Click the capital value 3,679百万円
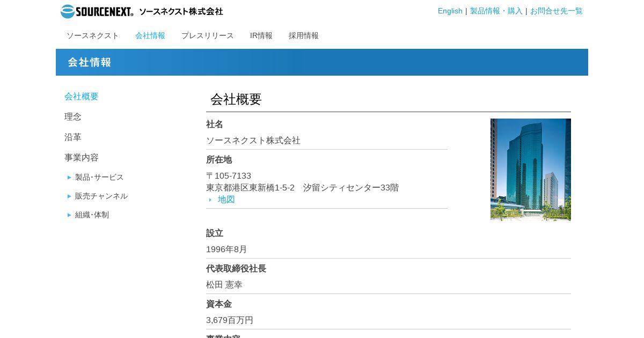This screenshot has width=644, height=338. tap(230, 320)
